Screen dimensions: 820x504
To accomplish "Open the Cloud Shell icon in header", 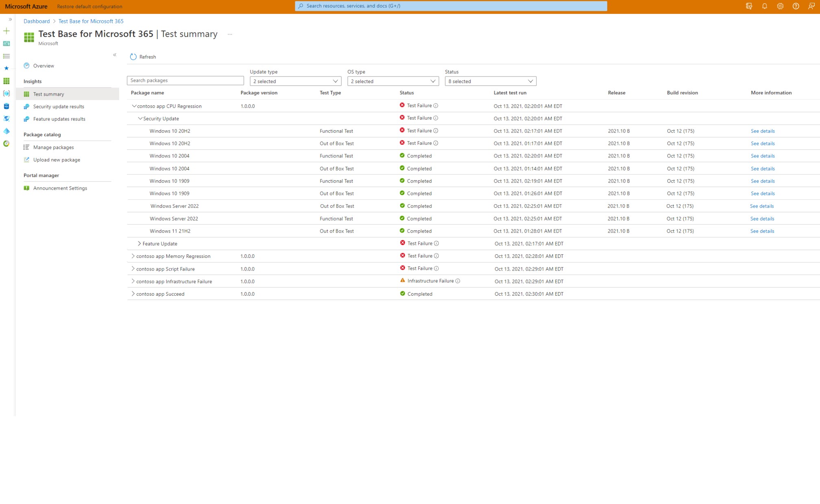I will pyautogui.click(x=748, y=6).
